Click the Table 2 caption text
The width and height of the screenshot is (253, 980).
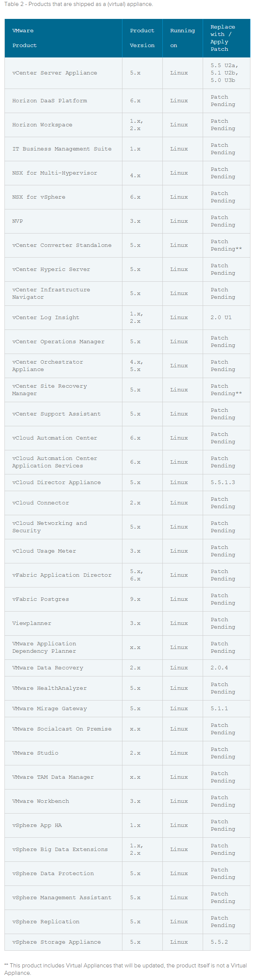tap(79, 4)
